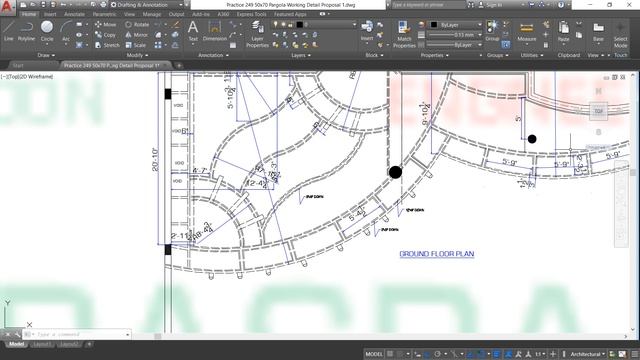640x360 pixels.
Task: Click the Copy tool
Action: 105,35
